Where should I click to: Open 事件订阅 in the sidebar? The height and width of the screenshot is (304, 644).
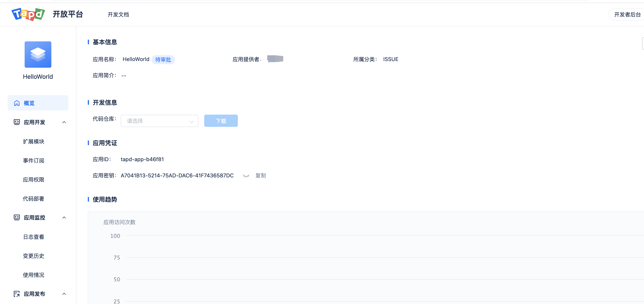pos(34,160)
